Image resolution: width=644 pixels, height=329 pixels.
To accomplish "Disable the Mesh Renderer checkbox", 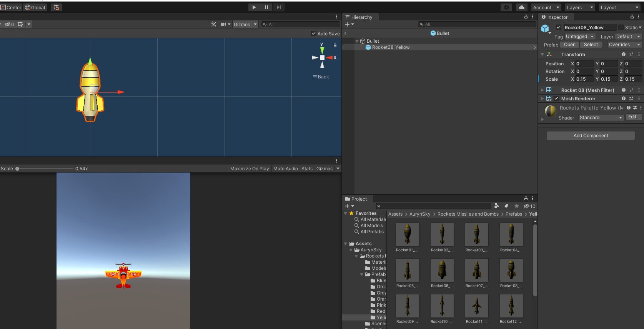I will click(x=556, y=98).
